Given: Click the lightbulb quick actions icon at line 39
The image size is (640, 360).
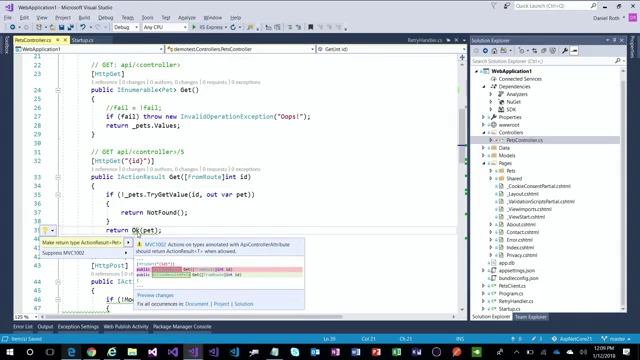Looking at the screenshot, I should point(45,231).
